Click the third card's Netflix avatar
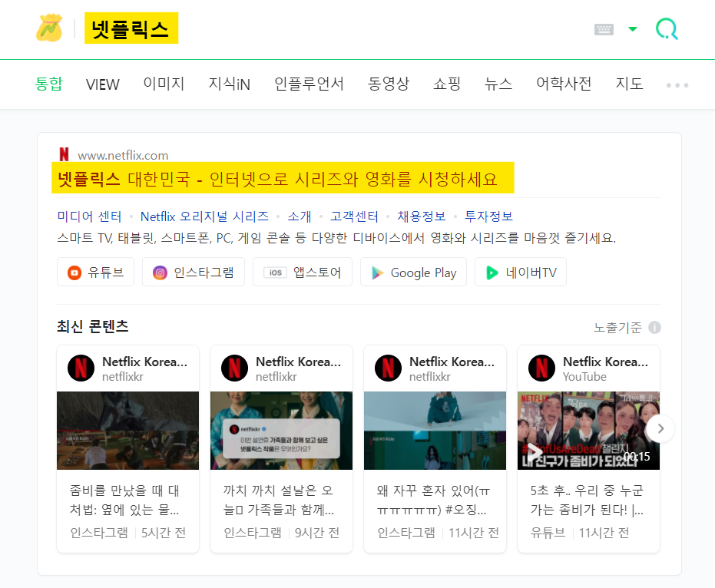This screenshot has width=715, height=588. coord(389,368)
